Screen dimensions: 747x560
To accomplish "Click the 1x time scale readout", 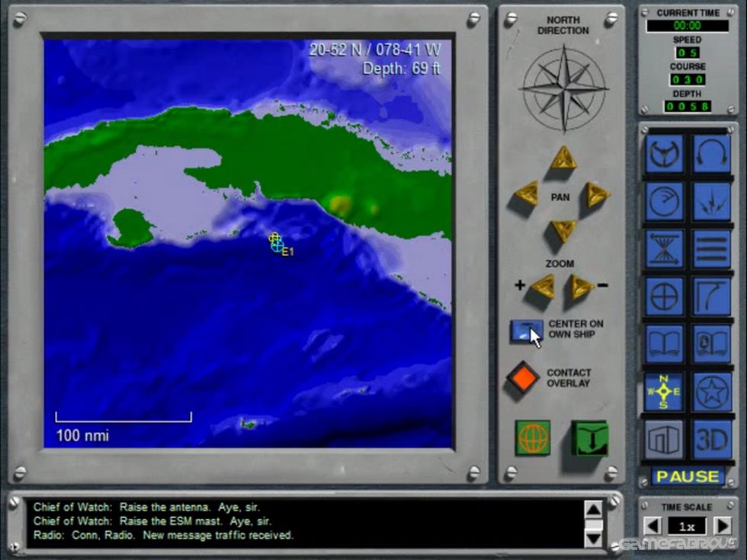I will click(687, 526).
